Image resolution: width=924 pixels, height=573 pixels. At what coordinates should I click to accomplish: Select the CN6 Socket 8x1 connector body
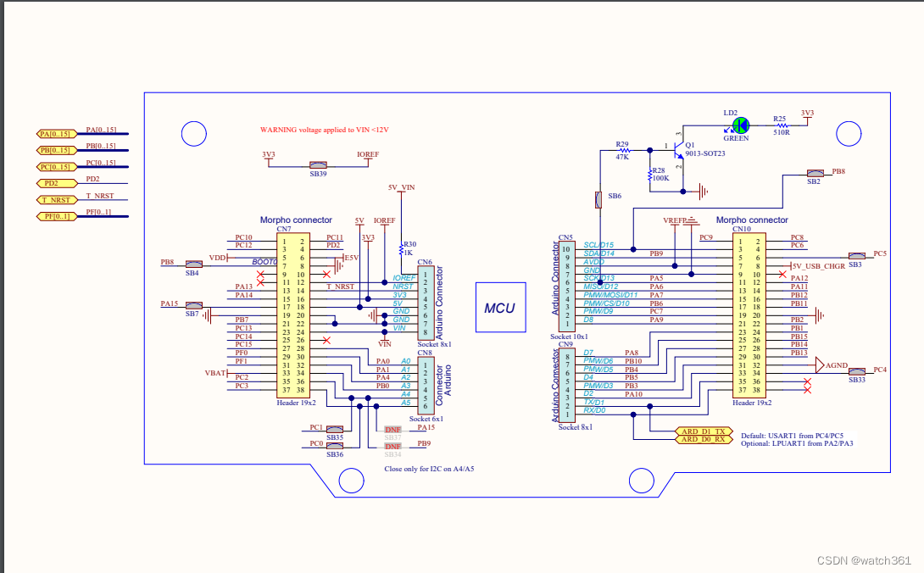click(x=426, y=303)
